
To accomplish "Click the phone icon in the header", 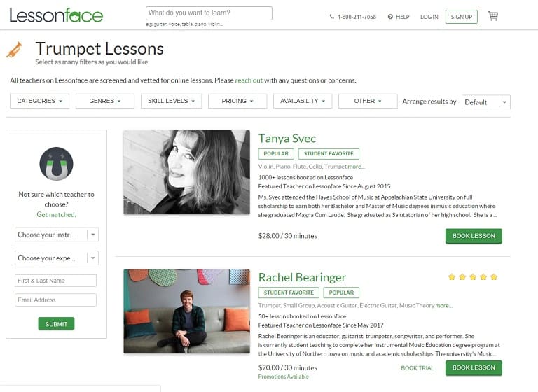I will pos(332,17).
